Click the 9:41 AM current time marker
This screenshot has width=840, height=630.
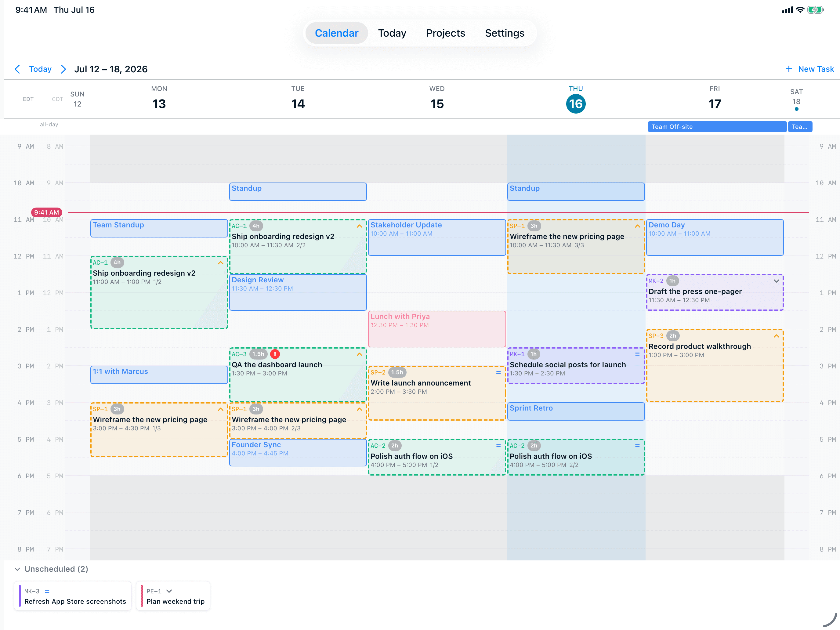coord(46,212)
